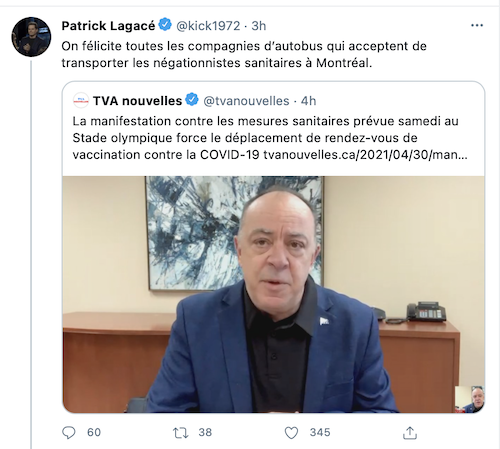Open Patrick Lagacé display name link

[108, 26]
